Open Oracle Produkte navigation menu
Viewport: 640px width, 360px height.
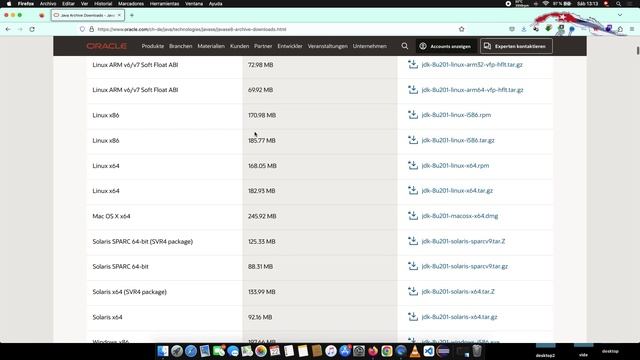coord(153,46)
